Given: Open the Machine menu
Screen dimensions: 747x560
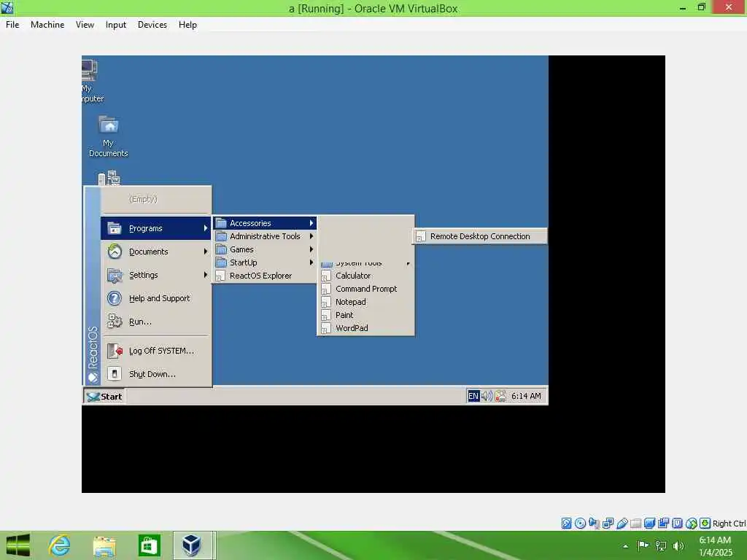Looking at the screenshot, I should (x=47, y=25).
